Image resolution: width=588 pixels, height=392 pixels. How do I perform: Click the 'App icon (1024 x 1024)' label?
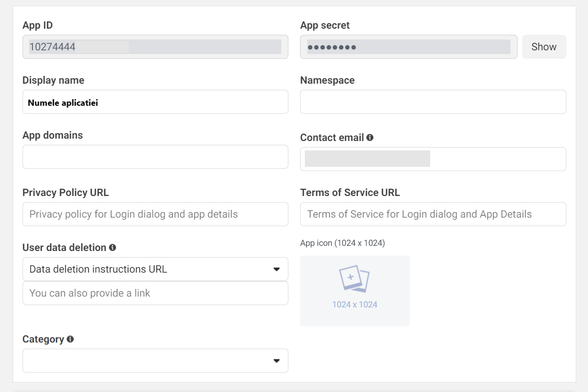[342, 243]
